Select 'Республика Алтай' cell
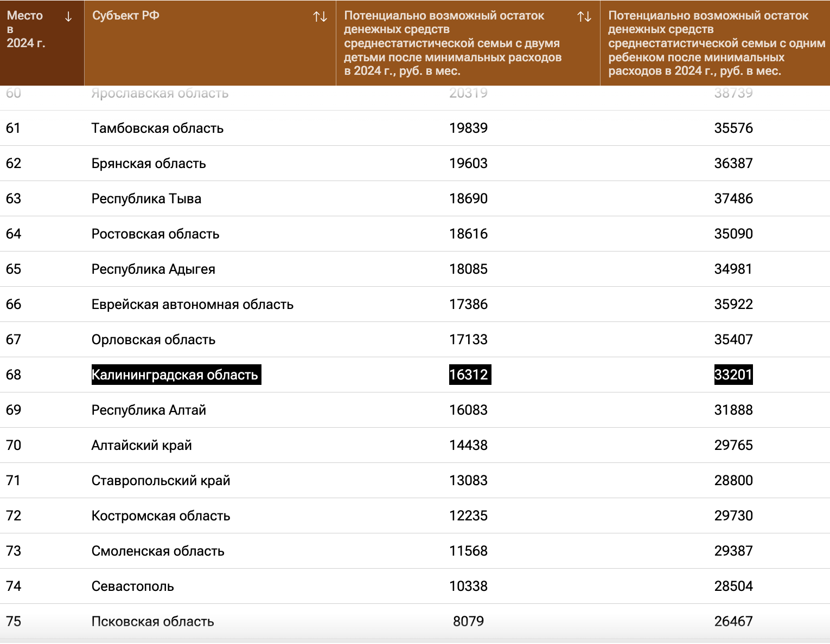Viewport: 830px width, 644px height. pyautogui.click(x=149, y=410)
